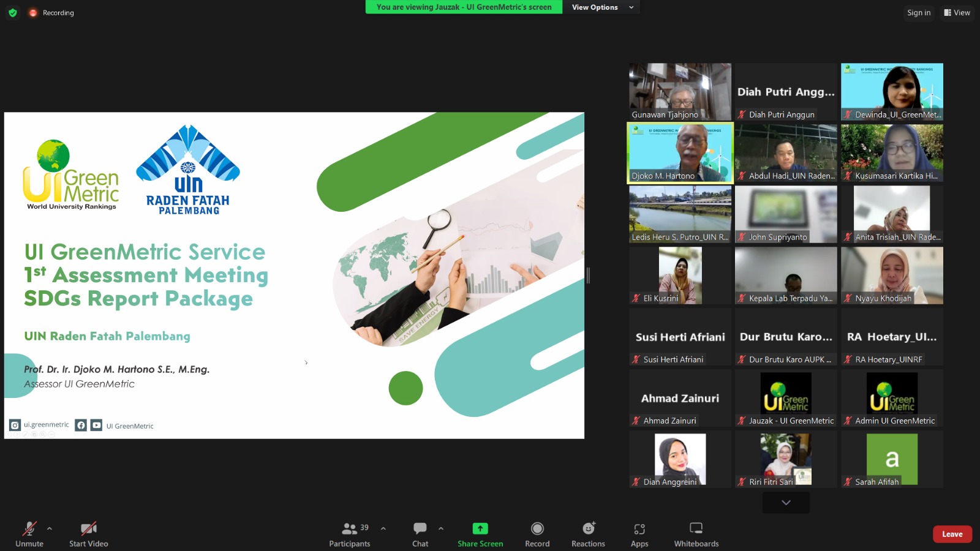The width and height of the screenshot is (980, 551).
Task: Click the UIN Raden Fatah Palembang logo
Action: [188, 170]
